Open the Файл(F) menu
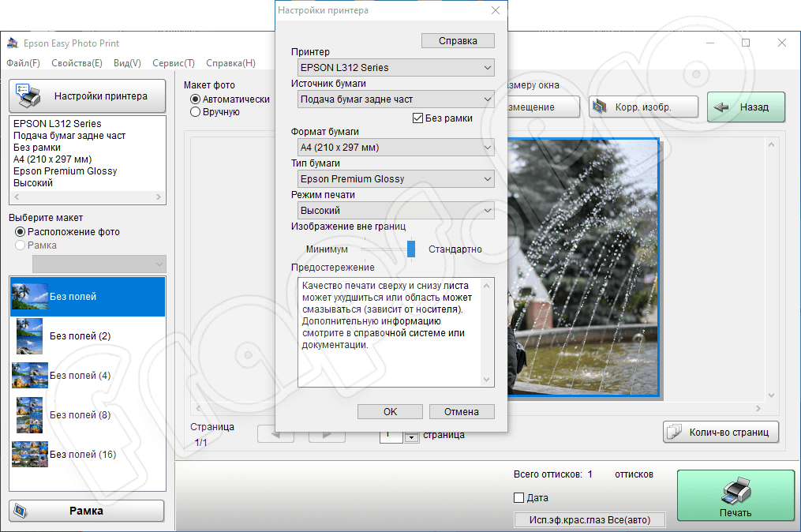Image resolution: width=801 pixels, height=532 pixels. tap(23, 63)
